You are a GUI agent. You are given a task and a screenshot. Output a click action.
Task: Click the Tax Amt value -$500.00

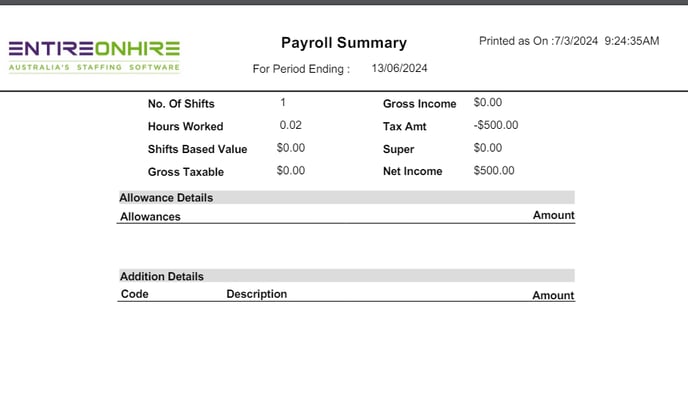[496, 125]
